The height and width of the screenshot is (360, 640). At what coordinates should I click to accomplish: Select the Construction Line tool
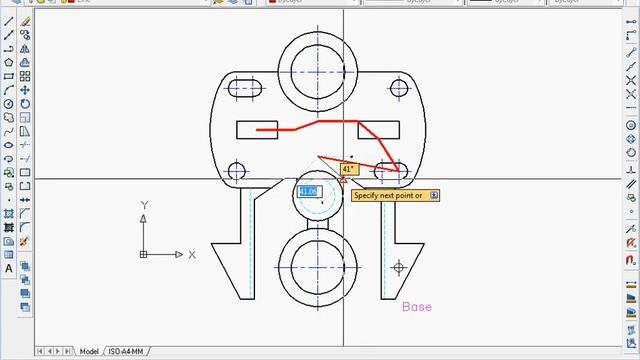tap(9, 35)
